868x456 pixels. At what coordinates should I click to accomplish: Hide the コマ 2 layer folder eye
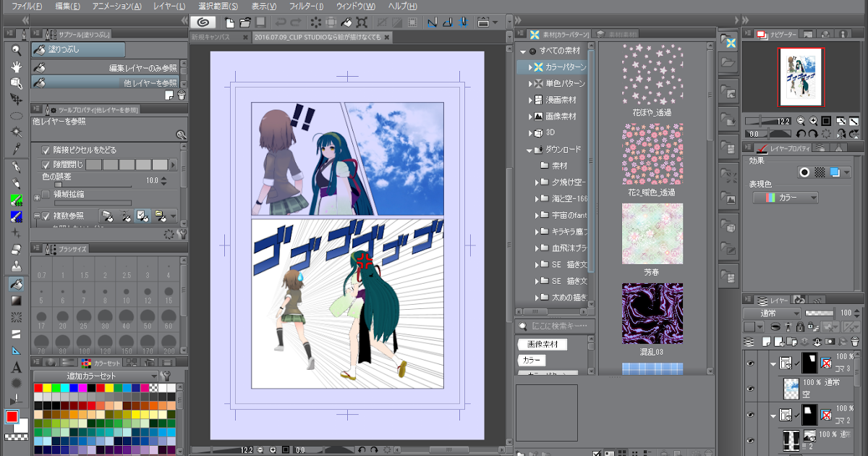(750, 415)
